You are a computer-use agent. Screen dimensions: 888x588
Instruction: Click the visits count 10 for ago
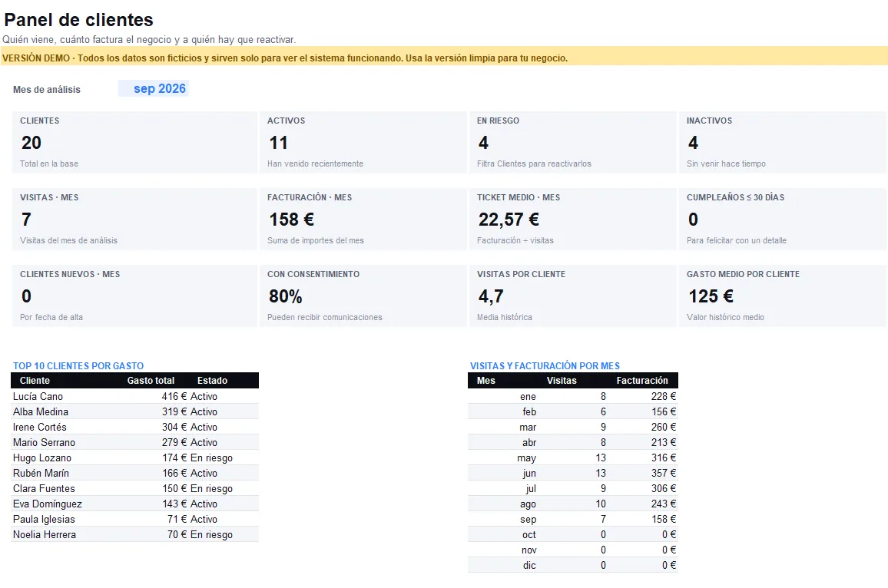click(x=600, y=504)
